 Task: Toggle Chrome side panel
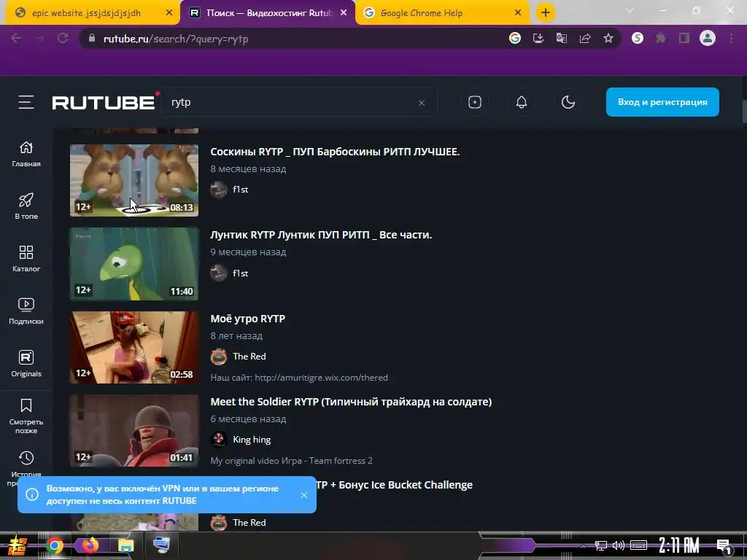pyautogui.click(x=684, y=38)
